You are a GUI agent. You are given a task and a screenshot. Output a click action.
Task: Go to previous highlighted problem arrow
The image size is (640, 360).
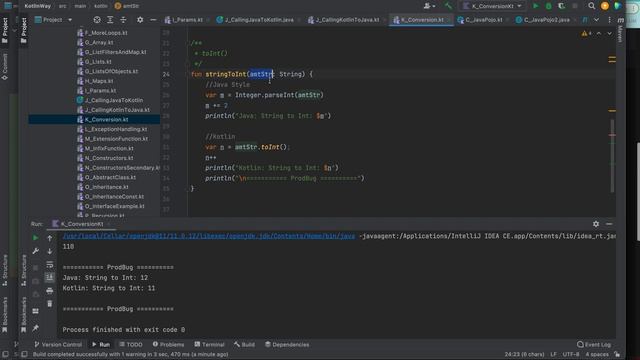click(x=599, y=33)
